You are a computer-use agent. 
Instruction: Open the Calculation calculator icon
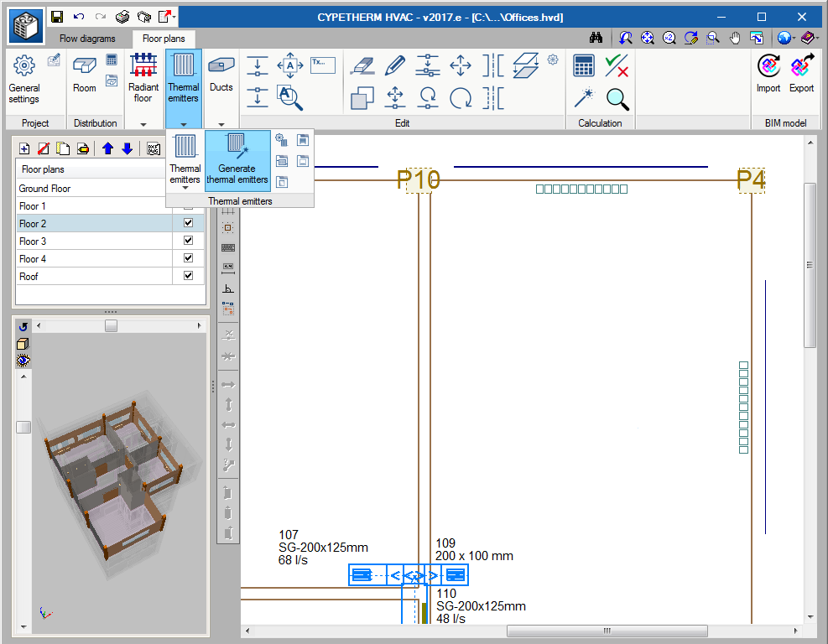pyautogui.click(x=584, y=65)
